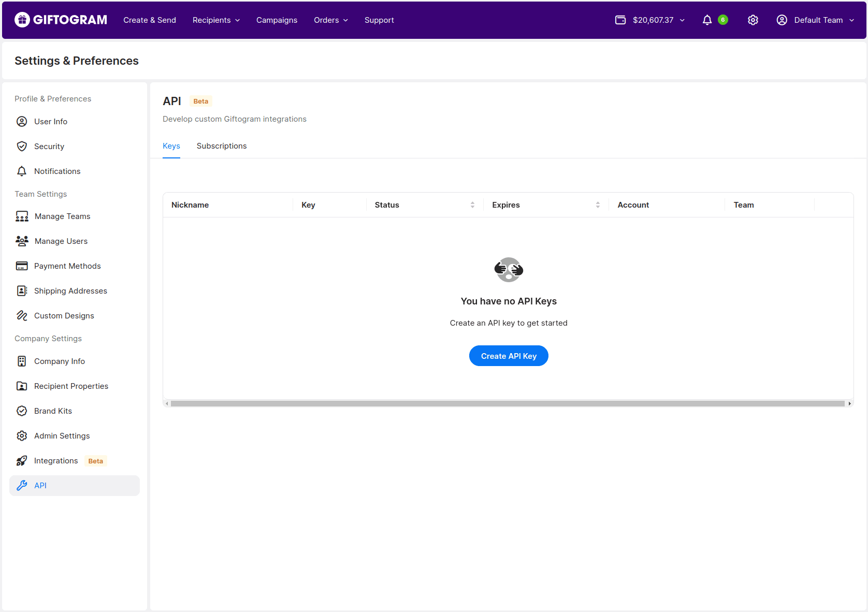This screenshot has width=868, height=612.
Task: Click the green notification count badge
Action: coord(723,20)
